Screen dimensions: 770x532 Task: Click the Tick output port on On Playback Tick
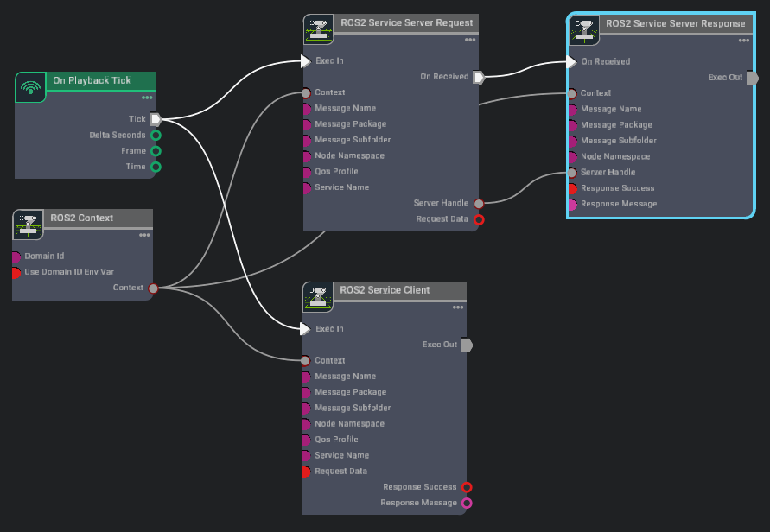click(x=156, y=119)
